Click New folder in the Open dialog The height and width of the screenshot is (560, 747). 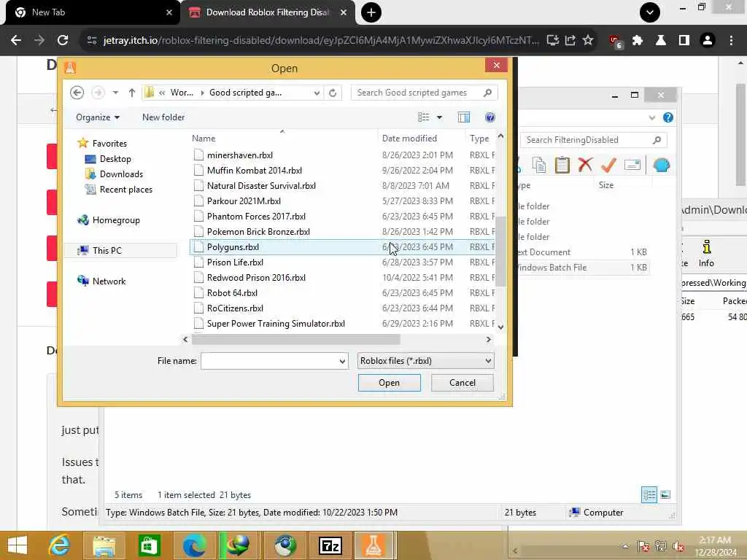pos(163,117)
